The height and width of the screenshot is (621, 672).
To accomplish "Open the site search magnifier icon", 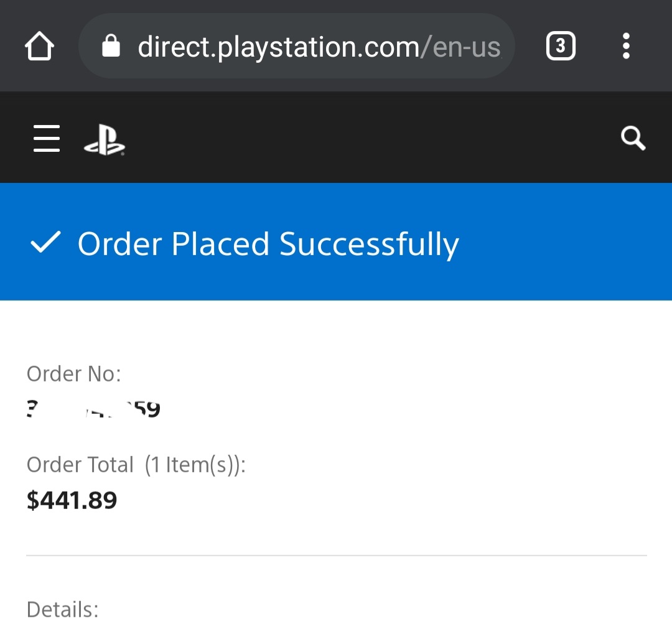I will [x=633, y=138].
